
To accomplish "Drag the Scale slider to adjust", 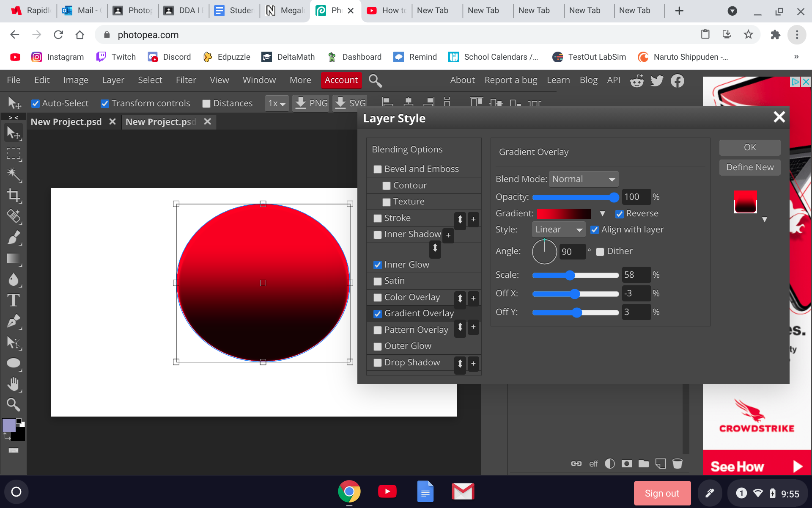I will (570, 274).
